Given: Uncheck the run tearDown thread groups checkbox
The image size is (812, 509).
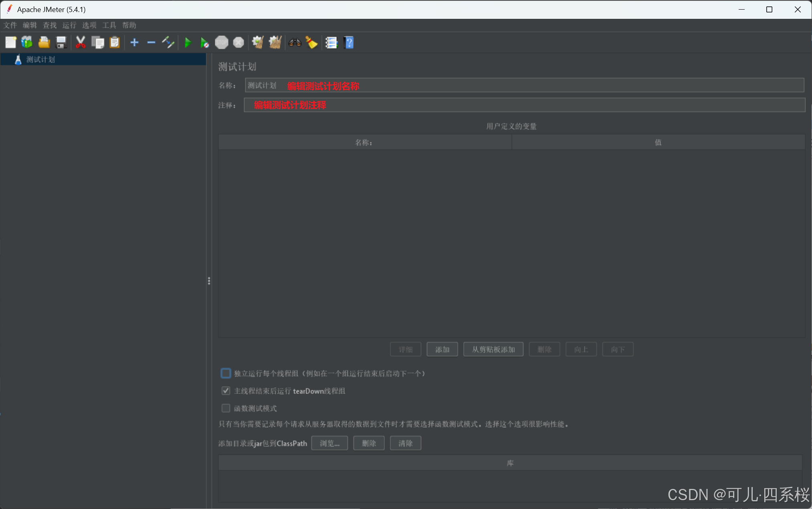Looking at the screenshot, I should [226, 391].
